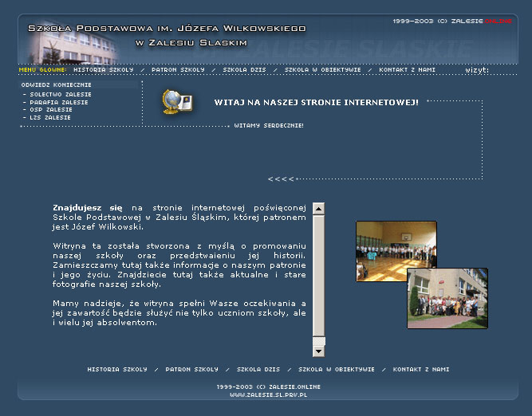
Task: Open the school building group photo
Action: pyautogui.click(x=447, y=298)
